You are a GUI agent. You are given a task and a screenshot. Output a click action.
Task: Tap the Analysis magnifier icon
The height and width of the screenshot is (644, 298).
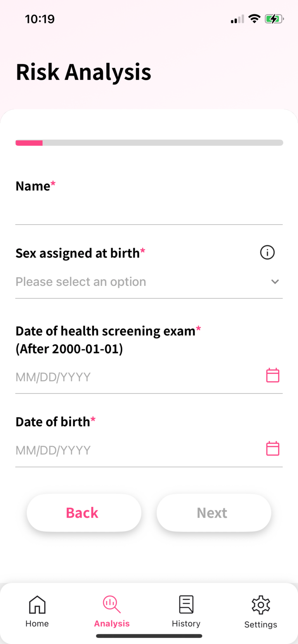tap(111, 604)
